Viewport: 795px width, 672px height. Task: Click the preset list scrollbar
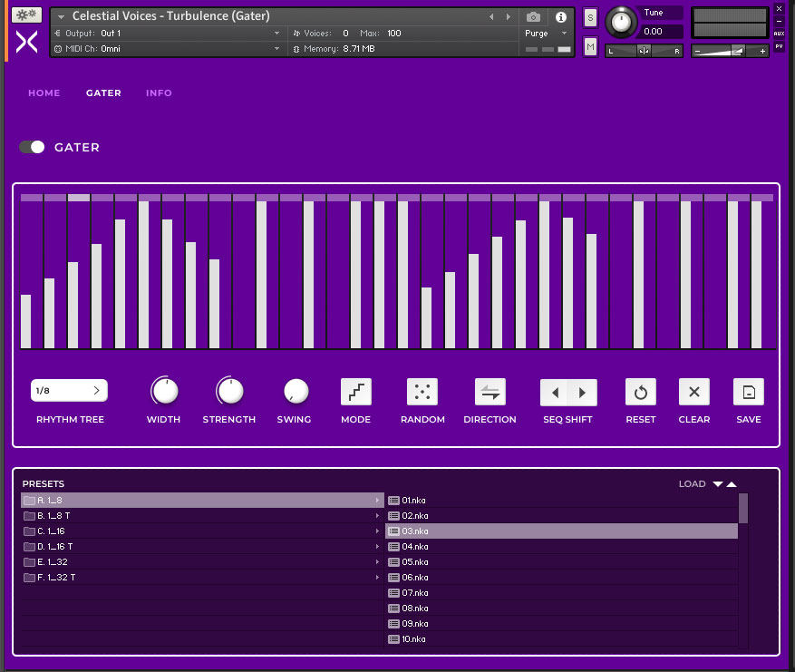tap(743, 508)
